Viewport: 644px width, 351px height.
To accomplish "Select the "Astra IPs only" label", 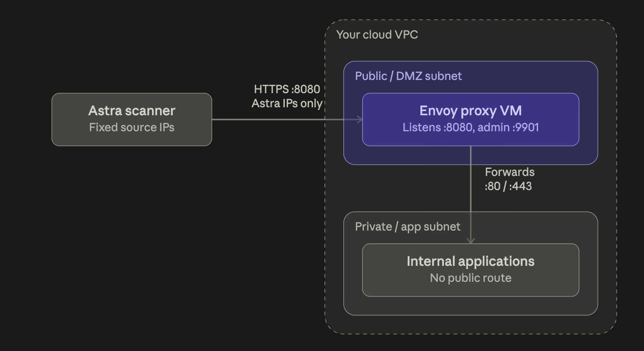I will tap(287, 104).
